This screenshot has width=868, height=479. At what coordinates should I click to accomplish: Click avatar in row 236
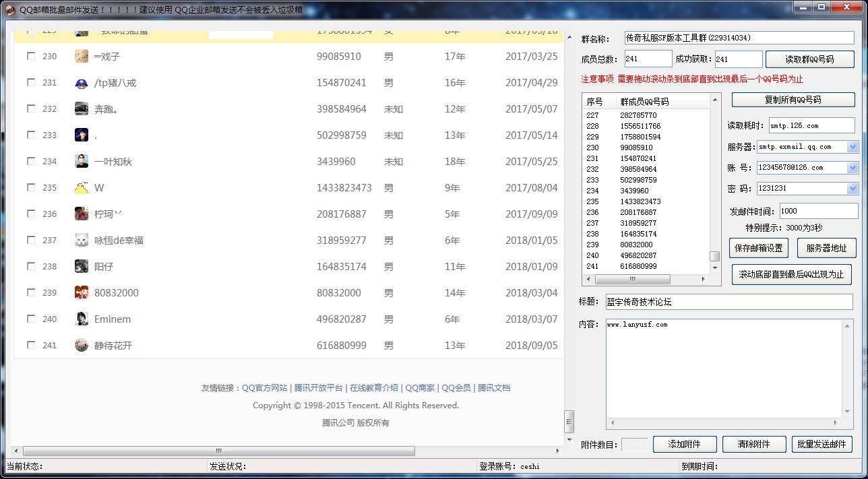(x=82, y=214)
